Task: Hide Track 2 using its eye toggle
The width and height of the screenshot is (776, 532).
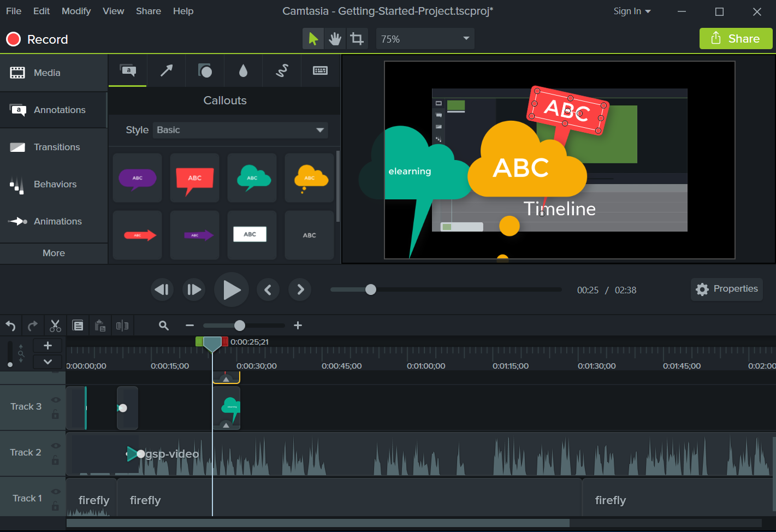Action: pyautogui.click(x=56, y=445)
